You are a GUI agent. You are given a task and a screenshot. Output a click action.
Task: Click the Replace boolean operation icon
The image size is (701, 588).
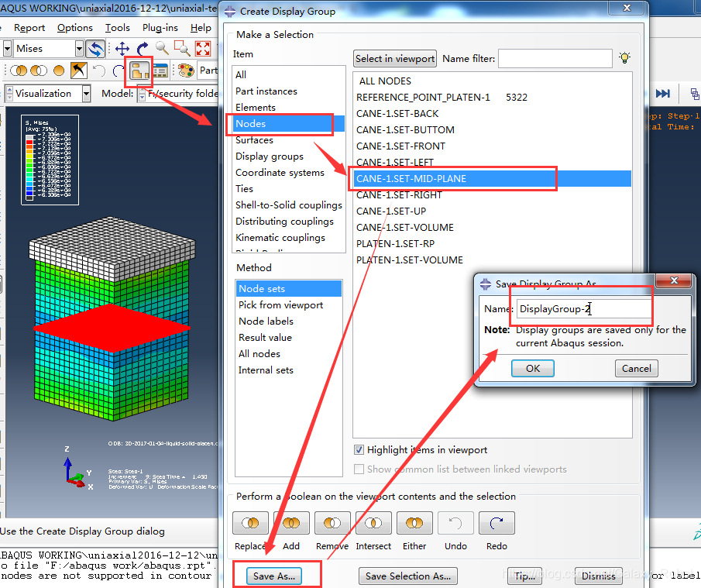tap(250, 524)
